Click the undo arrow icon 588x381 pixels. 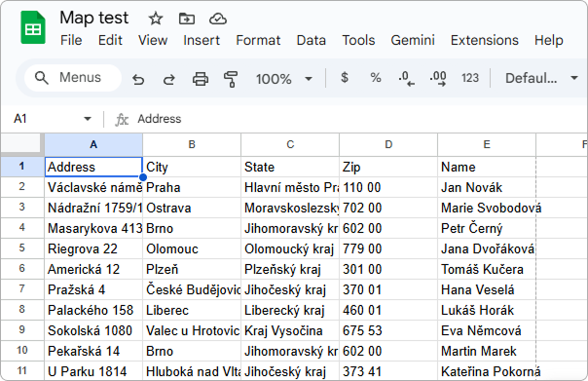click(138, 79)
